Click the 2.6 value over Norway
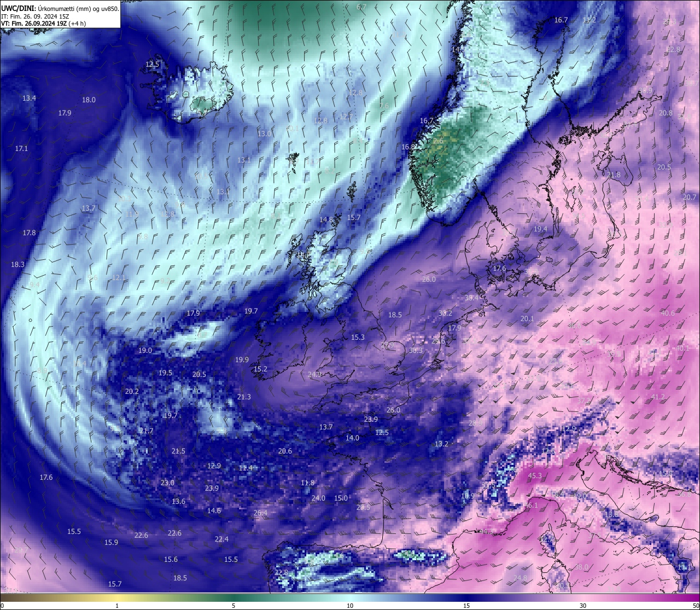 tap(438, 141)
